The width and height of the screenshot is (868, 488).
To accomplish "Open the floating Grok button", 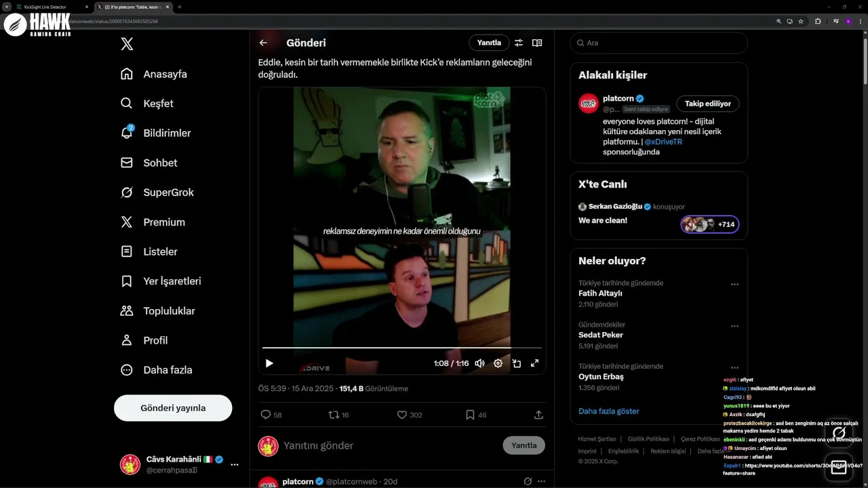I will pyautogui.click(x=839, y=432).
